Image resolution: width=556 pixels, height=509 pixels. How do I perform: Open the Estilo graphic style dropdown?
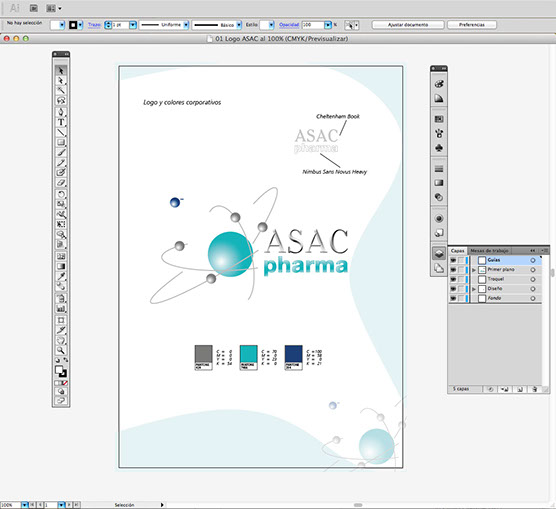click(x=271, y=25)
